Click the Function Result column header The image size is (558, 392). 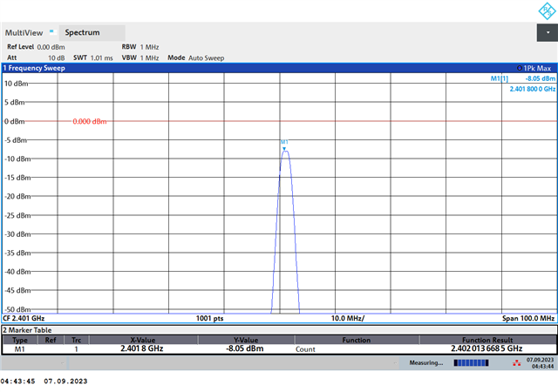pyautogui.click(x=487, y=340)
